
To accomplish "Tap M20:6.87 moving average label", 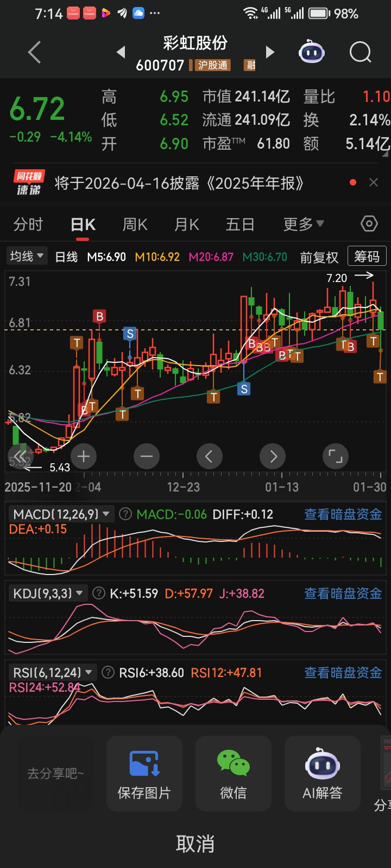I will tap(211, 257).
